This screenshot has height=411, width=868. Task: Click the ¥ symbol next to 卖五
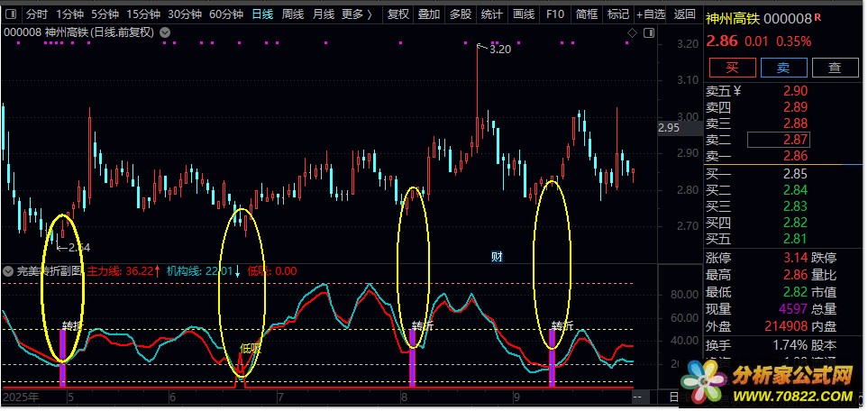coord(737,90)
